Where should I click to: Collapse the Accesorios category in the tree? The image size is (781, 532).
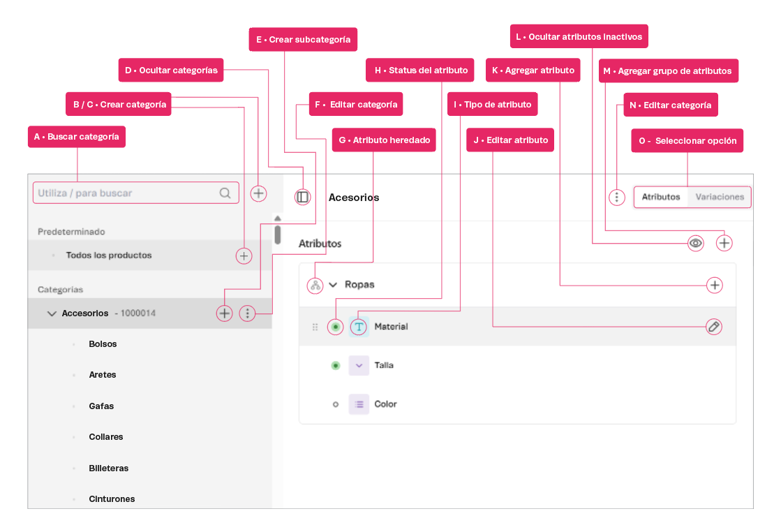point(52,313)
